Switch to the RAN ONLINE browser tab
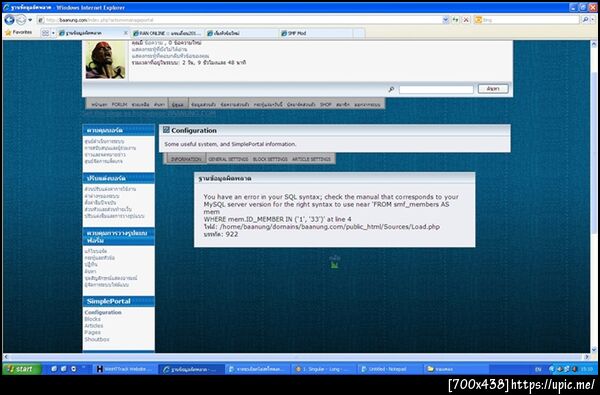This screenshot has width=600, height=395. click(167, 33)
